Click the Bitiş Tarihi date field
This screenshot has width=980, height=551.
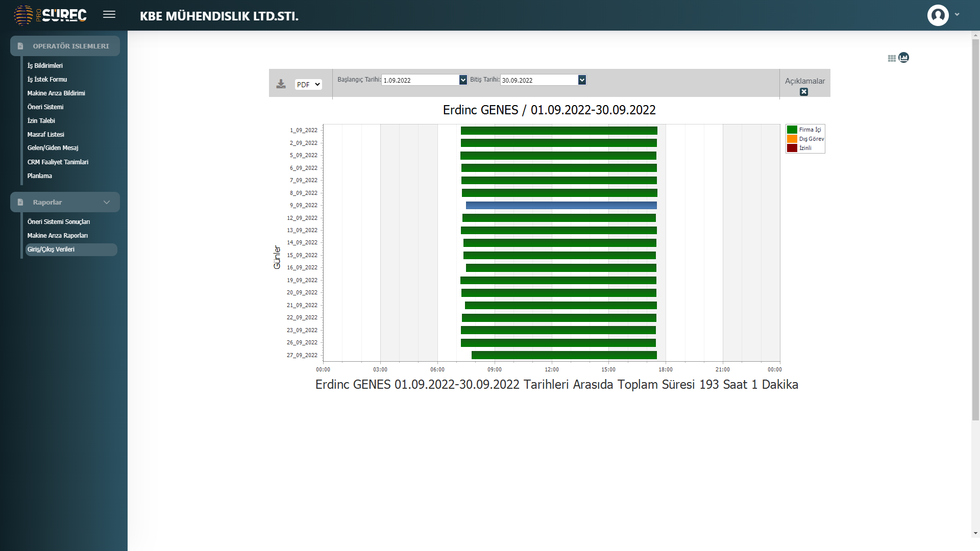point(539,80)
